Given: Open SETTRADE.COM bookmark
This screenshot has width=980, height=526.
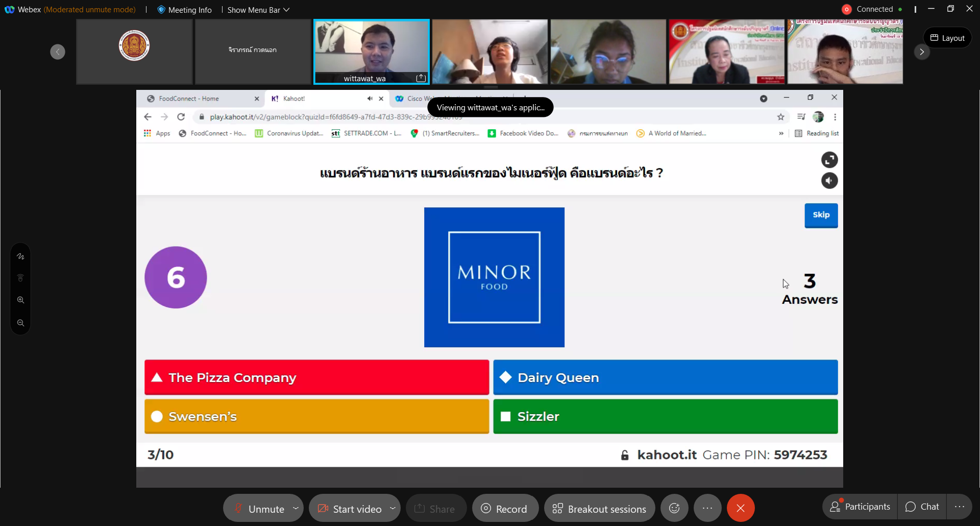Looking at the screenshot, I should coord(366,133).
